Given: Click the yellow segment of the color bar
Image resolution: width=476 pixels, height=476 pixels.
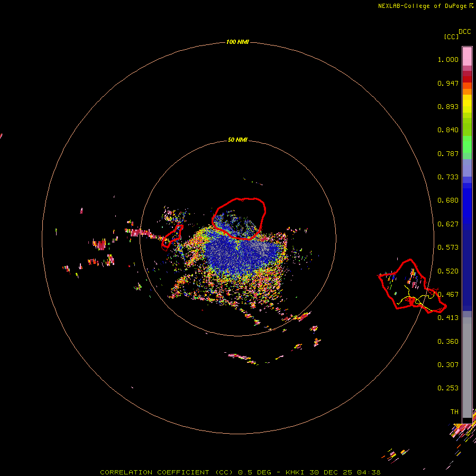Looking at the screenshot, I should pos(467,104).
